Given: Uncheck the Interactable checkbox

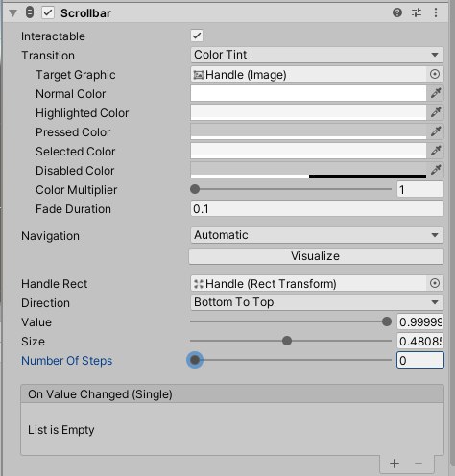Looking at the screenshot, I should pos(197,36).
